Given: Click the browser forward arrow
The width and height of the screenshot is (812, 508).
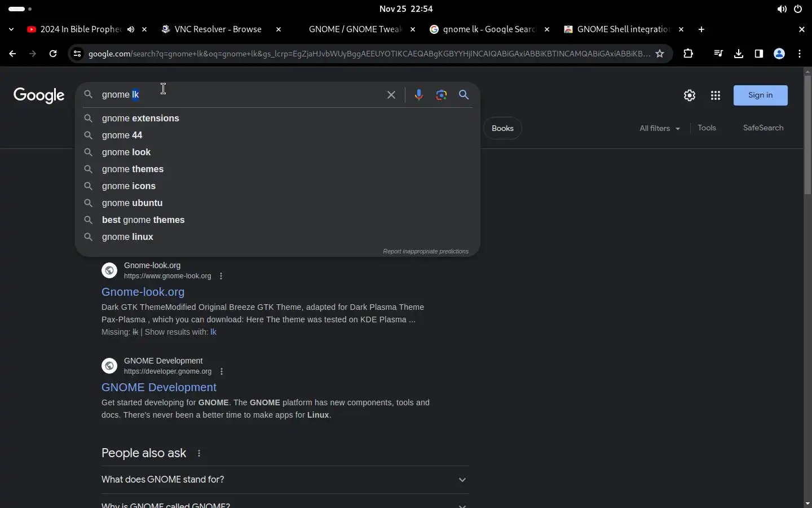Looking at the screenshot, I should (33, 54).
